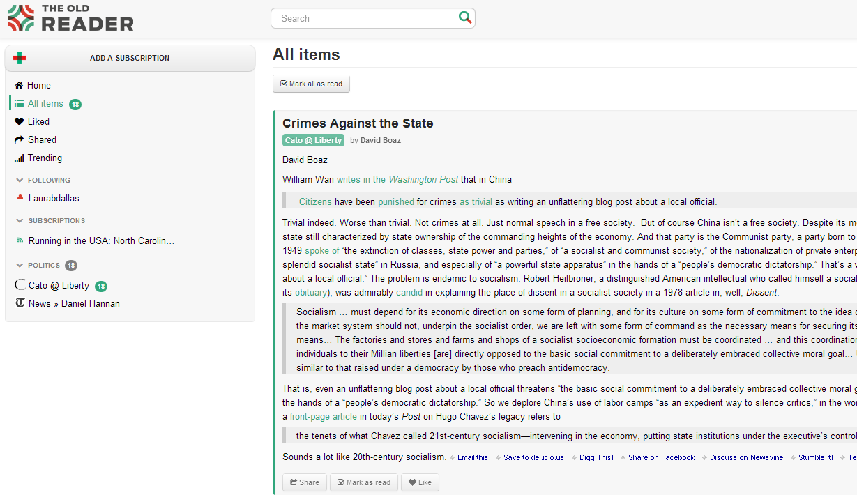Click the Home house icon

coord(19,86)
